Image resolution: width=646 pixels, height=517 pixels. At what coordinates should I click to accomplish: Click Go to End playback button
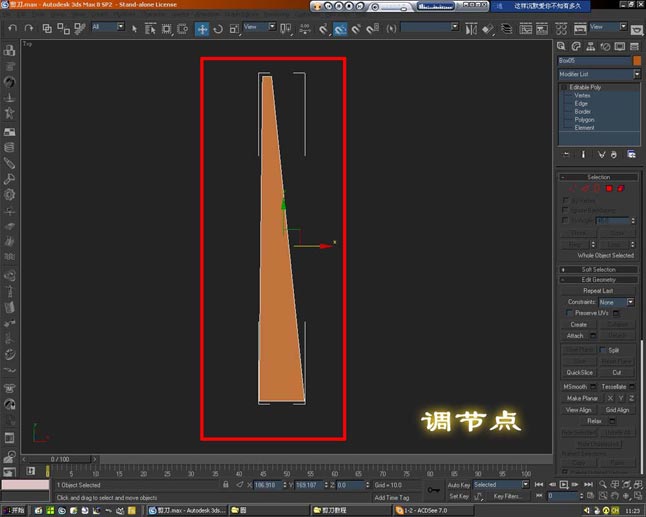coord(589,484)
